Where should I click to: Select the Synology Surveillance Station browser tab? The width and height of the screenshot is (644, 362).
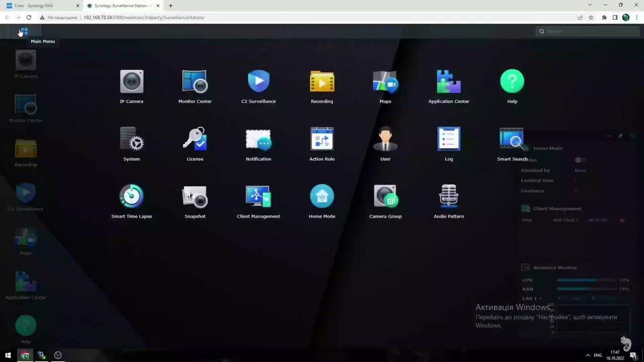tap(123, 6)
